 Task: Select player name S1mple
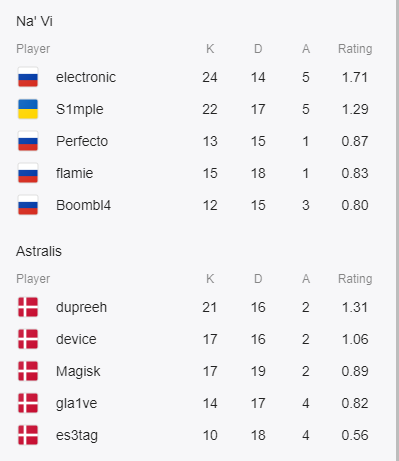pos(80,110)
